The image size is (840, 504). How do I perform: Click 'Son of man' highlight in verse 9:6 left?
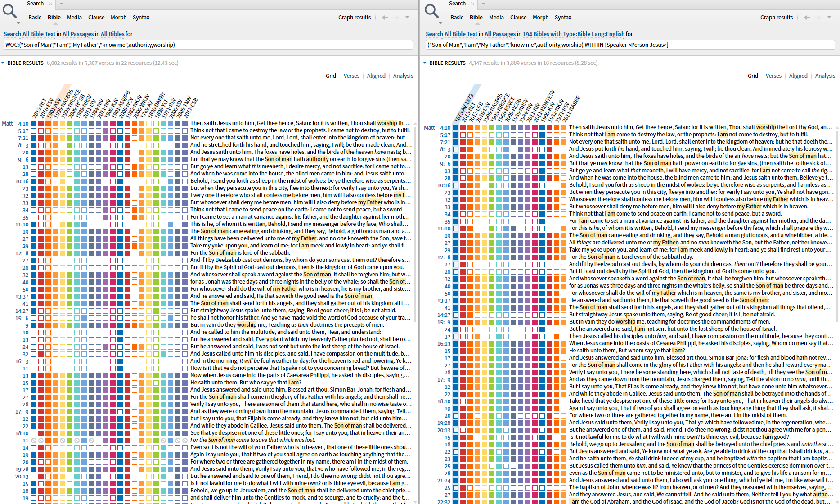tap(279, 159)
